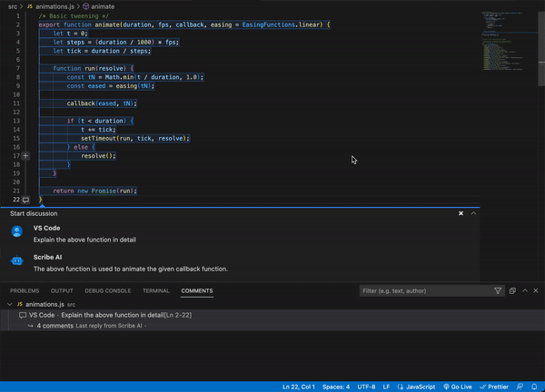Close the Start discussion comment widget
Image resolution: width=545 pixels, height=392 pixels.
[x=461, y=213]
